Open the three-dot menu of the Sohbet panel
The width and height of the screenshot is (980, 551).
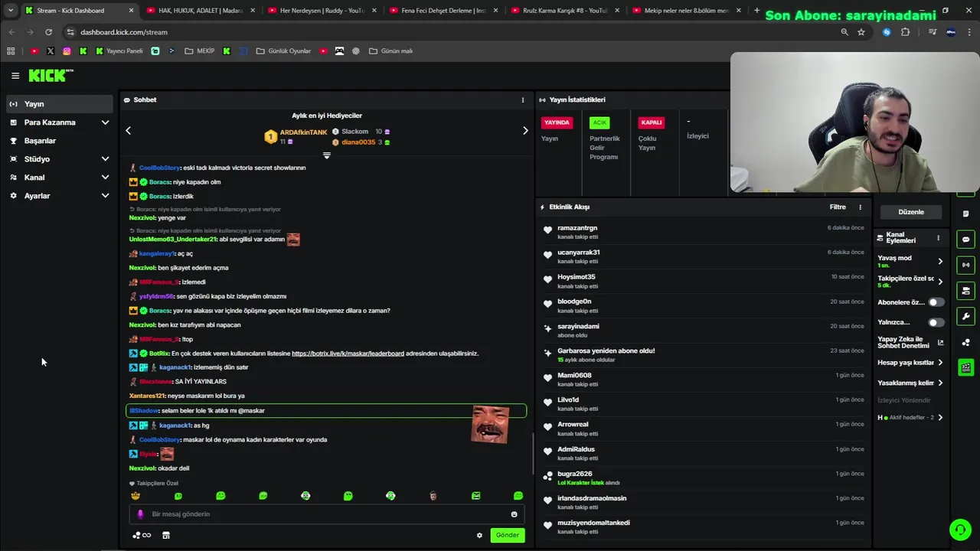tap(523, 99)
